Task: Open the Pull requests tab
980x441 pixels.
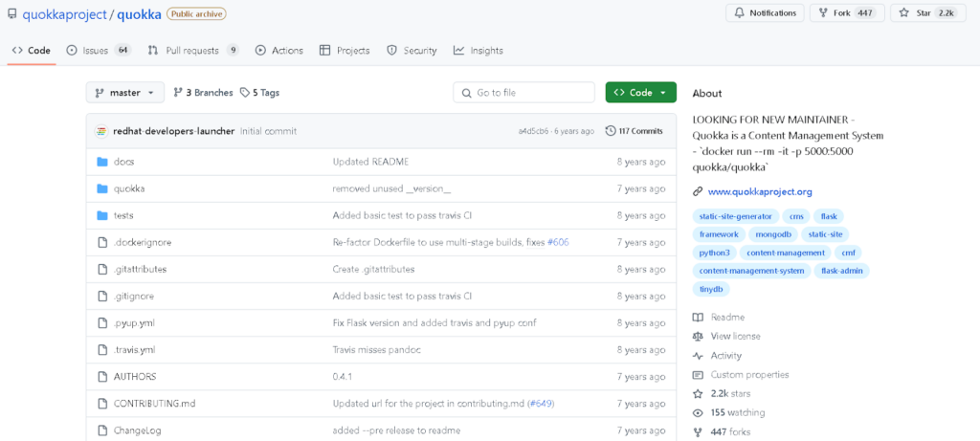Action: click(193, 51)
